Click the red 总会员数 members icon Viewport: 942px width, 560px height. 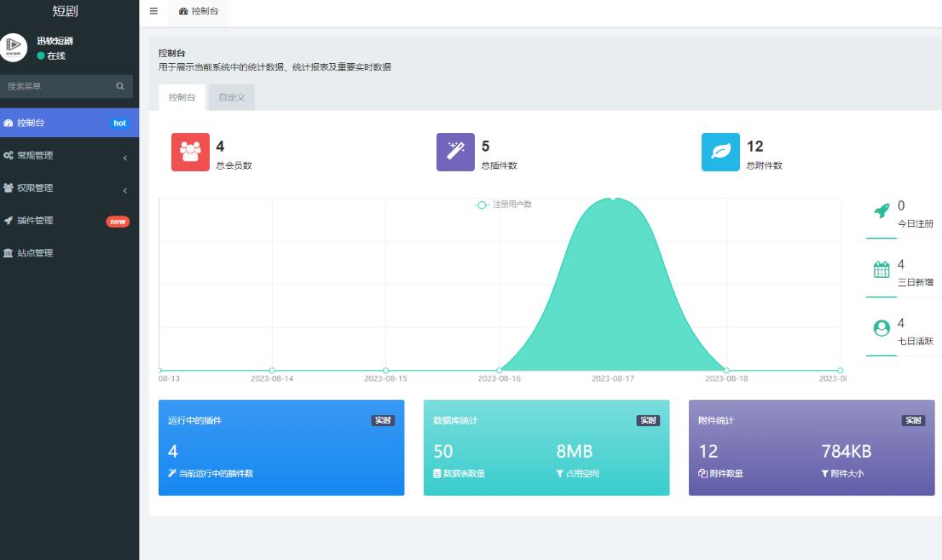click(x=190, y=152)
